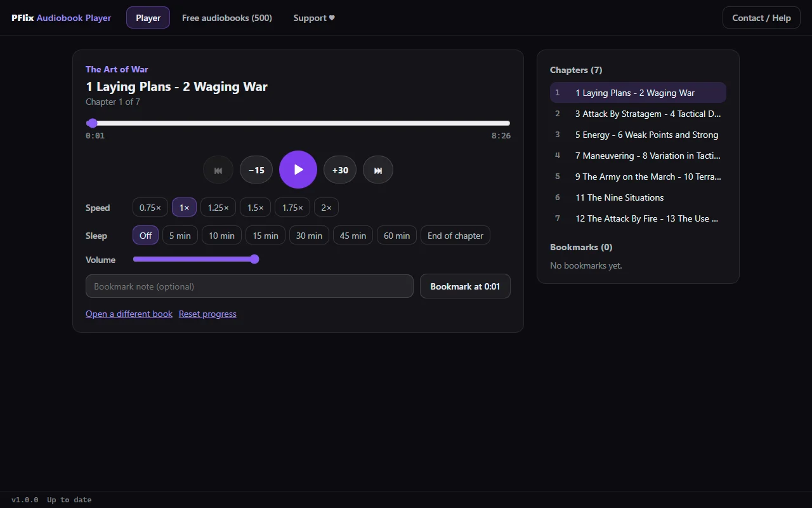Image resolution: width=812 pixels, height=508 pixels.
Task: Choose 15 min sleep timer
Action: pyautogui.click(x=265, y=236)
